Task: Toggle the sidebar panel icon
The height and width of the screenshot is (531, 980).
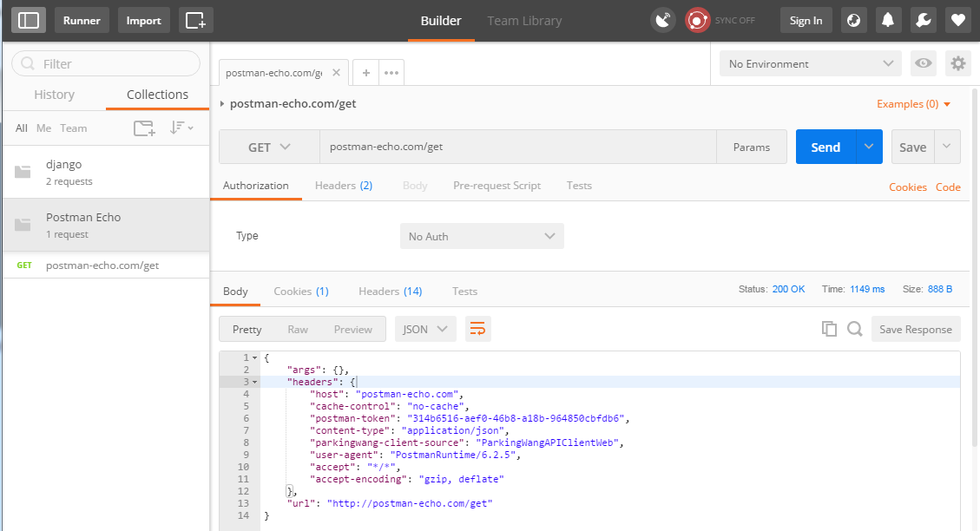Action: [28, 21]
